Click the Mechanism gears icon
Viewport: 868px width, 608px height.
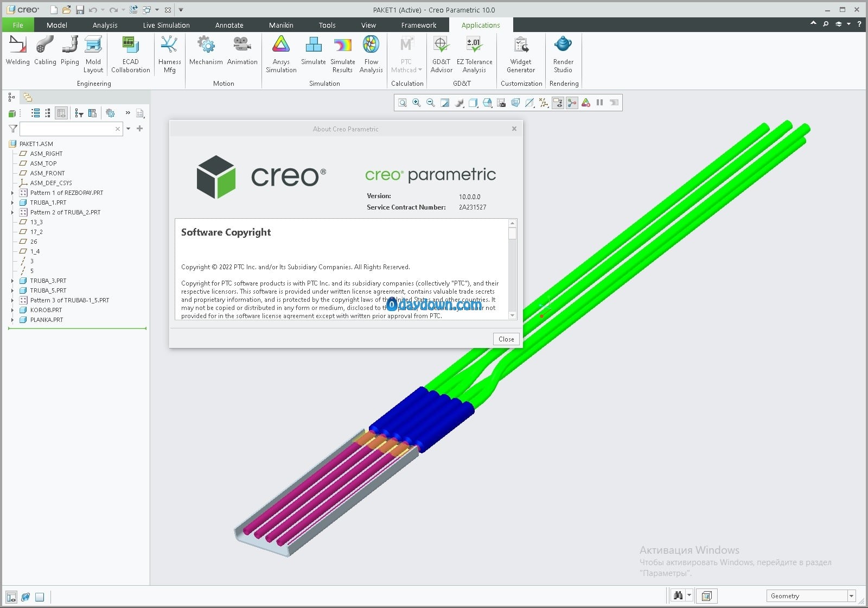[x=206, y=45]
